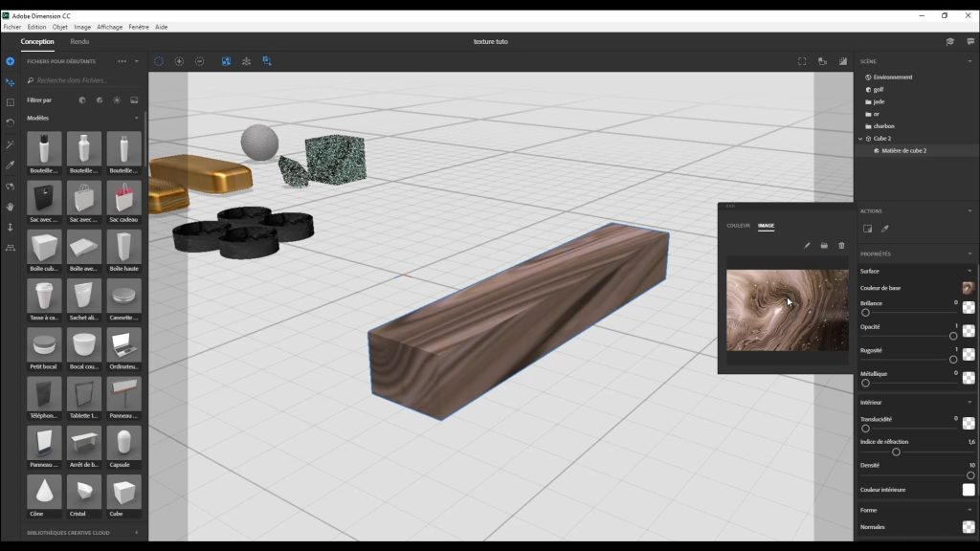Expand Bibliothèques Creative Cloud section
980x551 pixels.
coord(136,533)
